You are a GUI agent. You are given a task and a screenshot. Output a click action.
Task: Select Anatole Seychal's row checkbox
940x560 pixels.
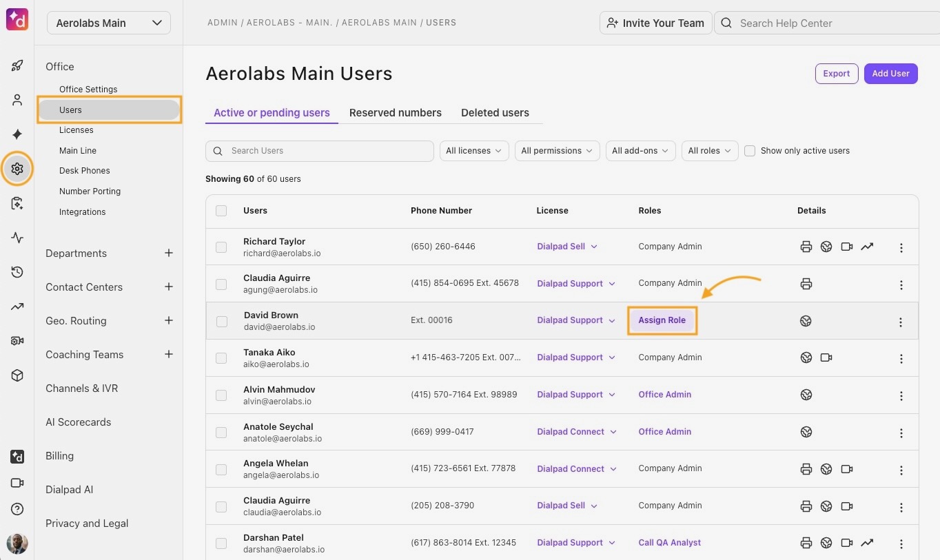tap(221, 433)
